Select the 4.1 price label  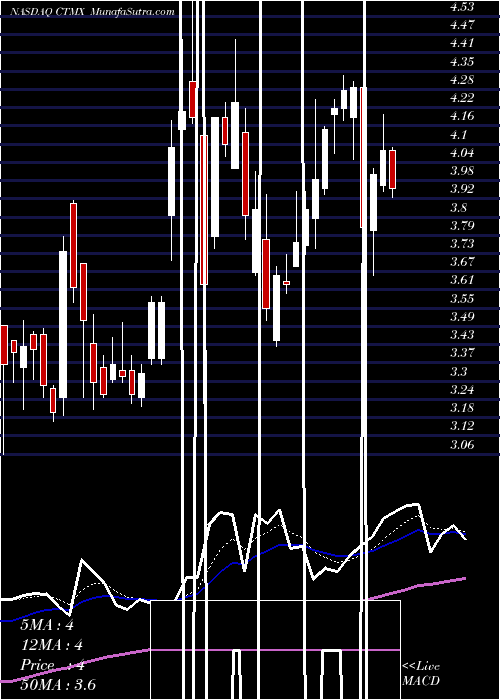(x=459, y=134)
